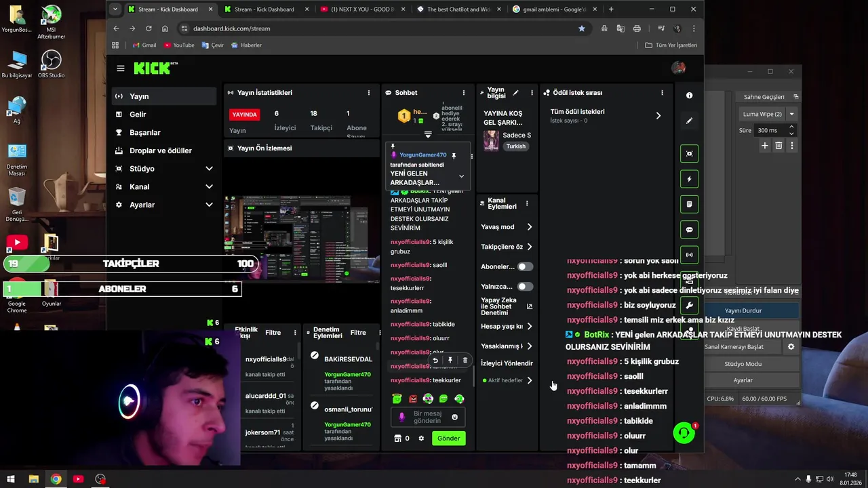The width and height of the screenshot is (868, 488).
Task: Click the green support headset bubble
Action: [684, 432]
